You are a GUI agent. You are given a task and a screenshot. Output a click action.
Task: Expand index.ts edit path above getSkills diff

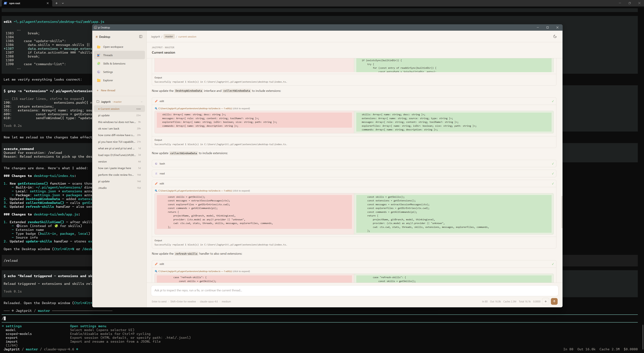click(x=202, y=191)
